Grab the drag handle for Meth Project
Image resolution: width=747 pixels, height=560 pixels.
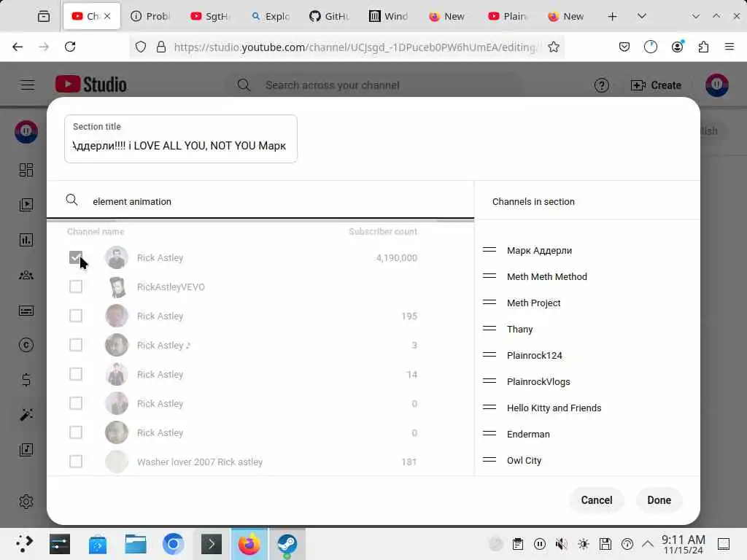pyautogui.click(x=489, y=303)
